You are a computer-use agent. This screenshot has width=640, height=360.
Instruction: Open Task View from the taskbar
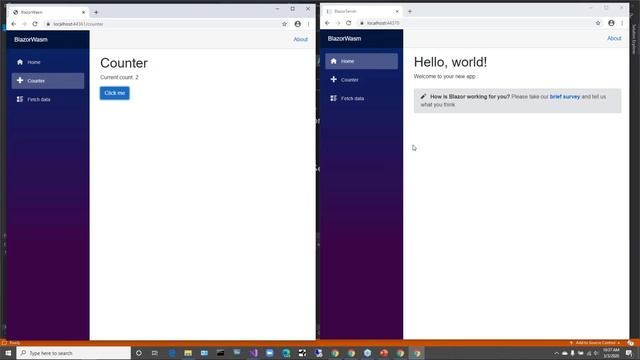point(155,353)
